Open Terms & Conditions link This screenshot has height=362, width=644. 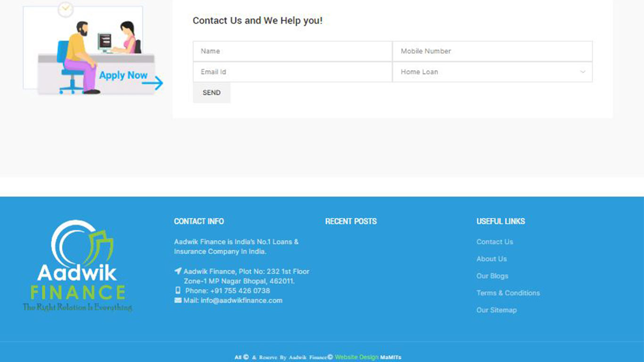point(508,293)
